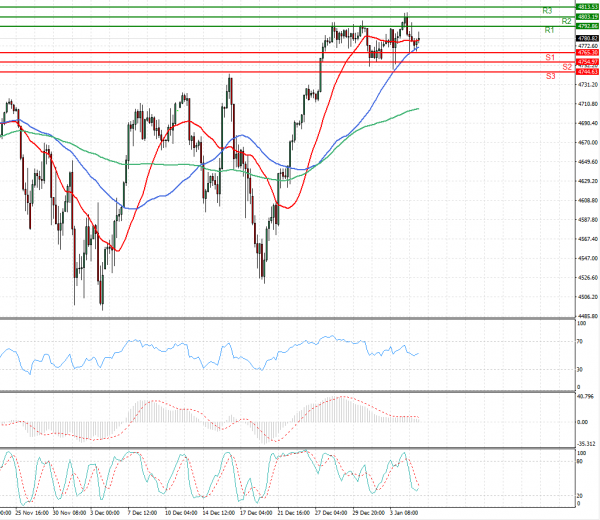Click the stochastic scale value 80
The height and width of the screenshot is (520, 600).
point(580,461)
